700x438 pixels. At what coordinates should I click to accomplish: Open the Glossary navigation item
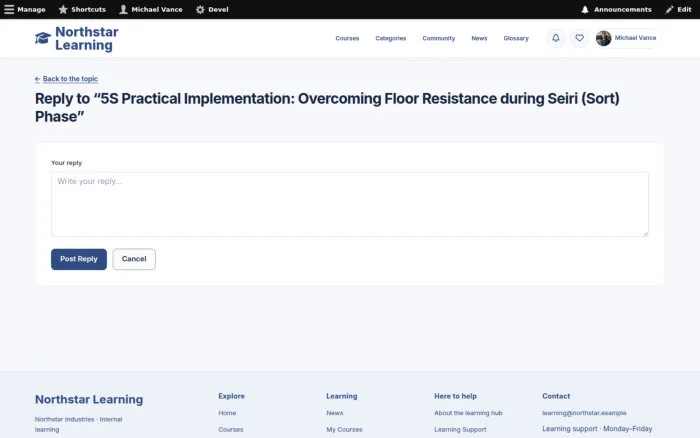click(x=516, y=38)
